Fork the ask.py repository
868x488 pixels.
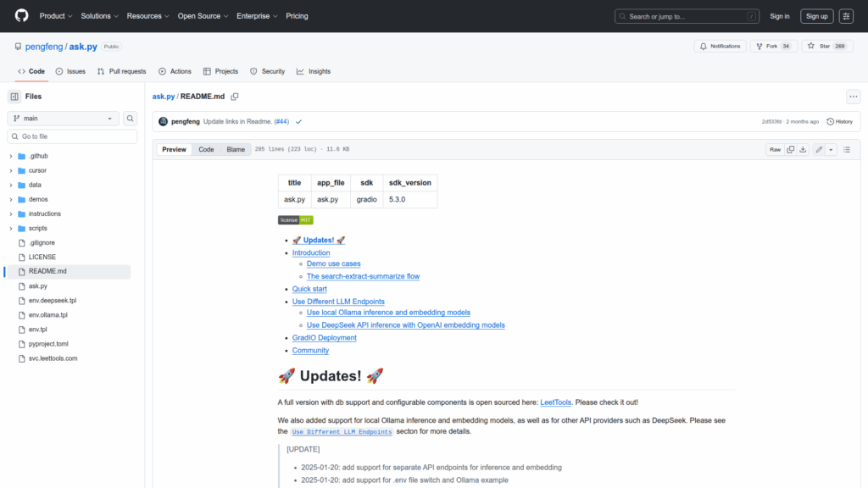click(x=773, y=47)
